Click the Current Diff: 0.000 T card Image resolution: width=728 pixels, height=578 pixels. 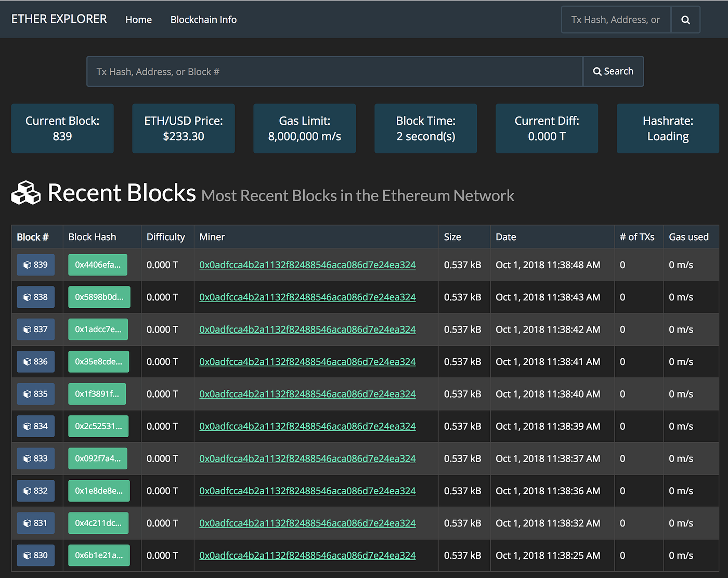(547, 128)
